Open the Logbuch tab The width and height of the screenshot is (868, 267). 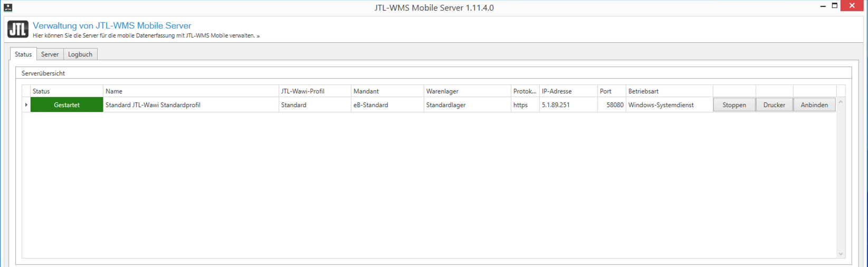click(x=80, y=54)
